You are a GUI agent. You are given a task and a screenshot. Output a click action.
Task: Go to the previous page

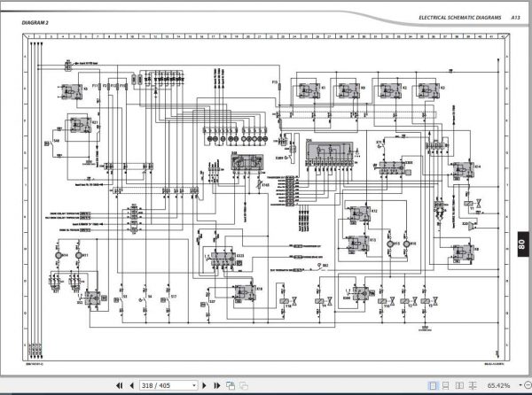pyautogui.click(x=132, y=385)
